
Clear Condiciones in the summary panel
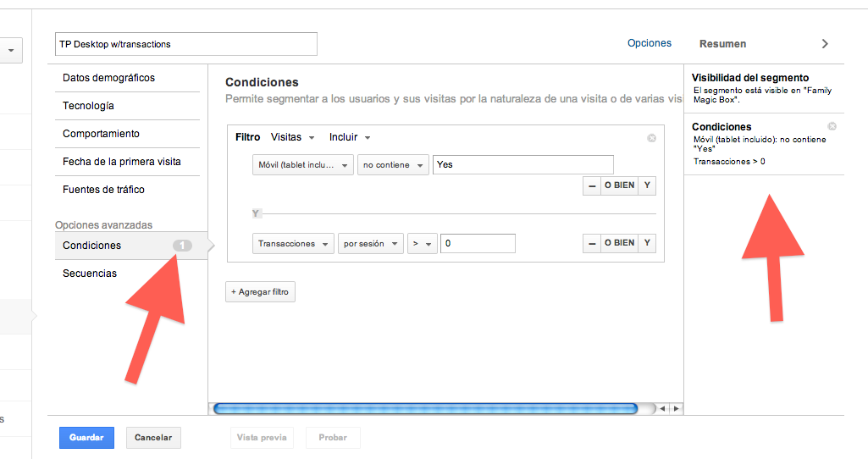click(x=832, y=126)
